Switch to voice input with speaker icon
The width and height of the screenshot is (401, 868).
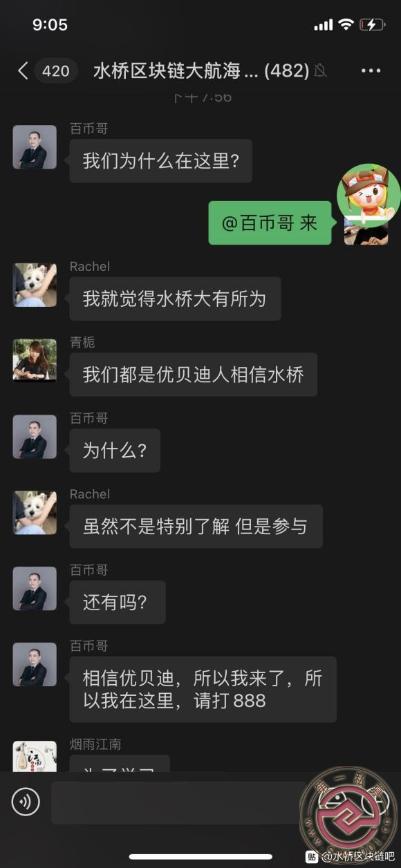[26, 802]
